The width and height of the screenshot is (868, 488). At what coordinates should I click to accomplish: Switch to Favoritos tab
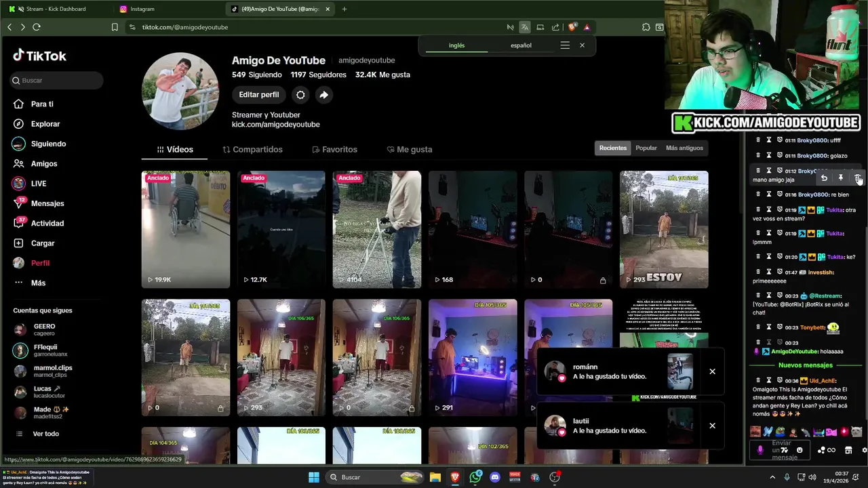(x=334, y=149)
